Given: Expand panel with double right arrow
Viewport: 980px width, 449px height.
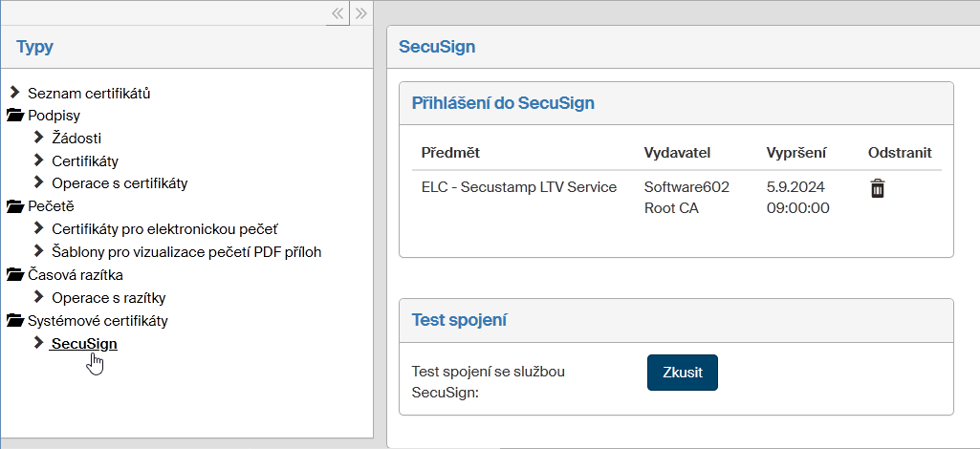Looking at the screenshot, I should pyautogui.click(x=360, y=13).
